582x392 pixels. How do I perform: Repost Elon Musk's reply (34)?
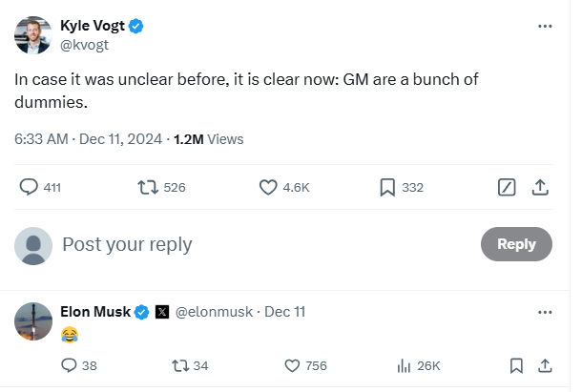178,365
